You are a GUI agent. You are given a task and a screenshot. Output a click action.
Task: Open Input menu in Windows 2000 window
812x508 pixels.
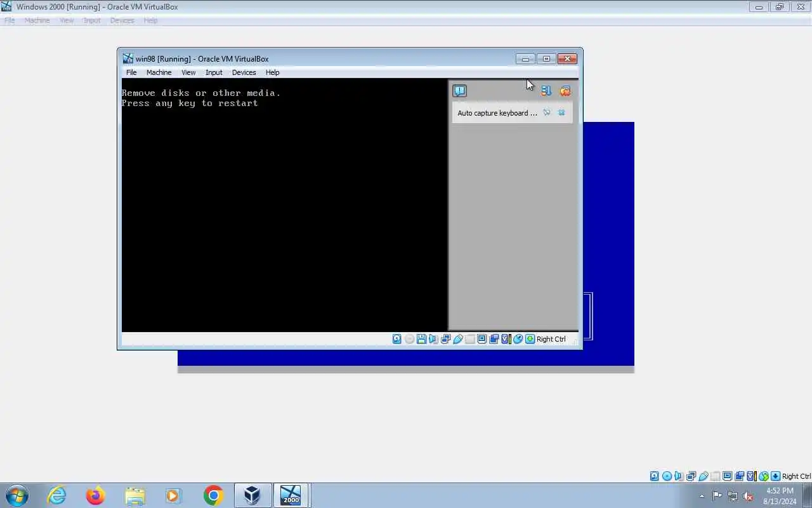click(x=92, y=20)
